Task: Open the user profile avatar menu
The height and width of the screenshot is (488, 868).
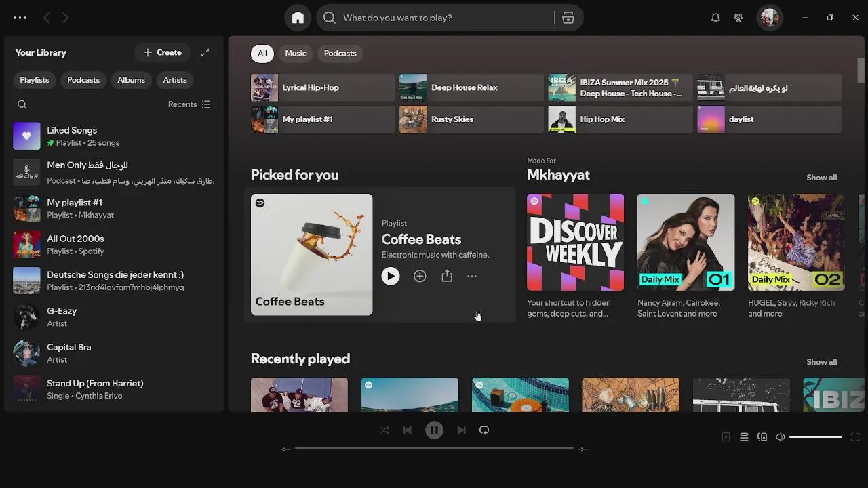Action: click(x=770, y=18)
